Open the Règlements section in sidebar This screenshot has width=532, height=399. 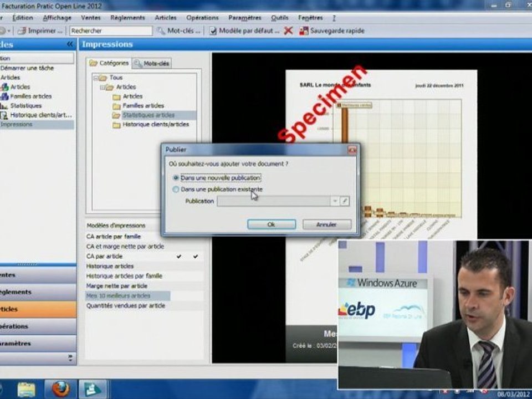[38, 292]
